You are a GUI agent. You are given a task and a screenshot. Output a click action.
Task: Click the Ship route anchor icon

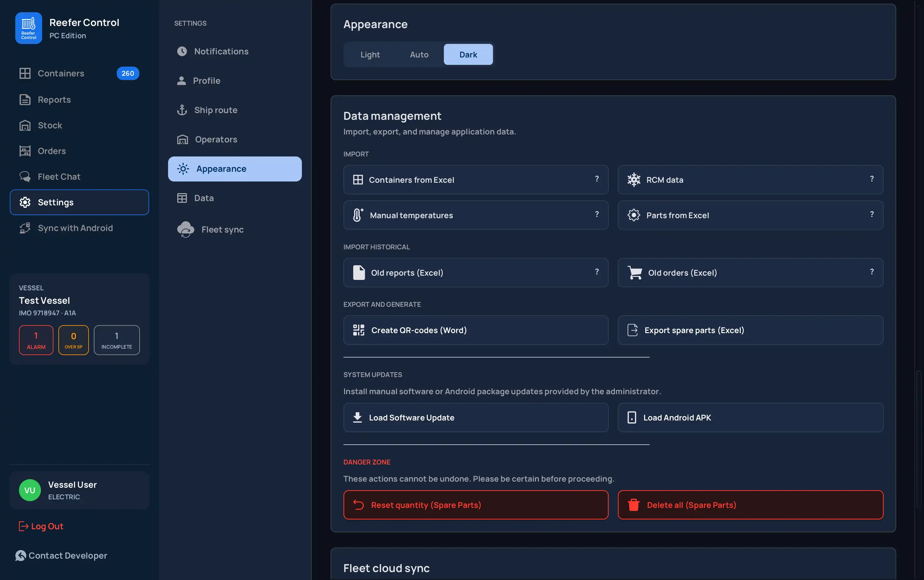pyautogui.click(x=182, y=110)
